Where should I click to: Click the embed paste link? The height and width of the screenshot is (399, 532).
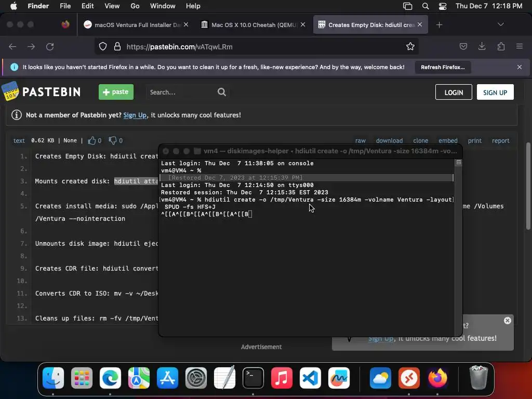pyautogui.click(x=448, y=140)
